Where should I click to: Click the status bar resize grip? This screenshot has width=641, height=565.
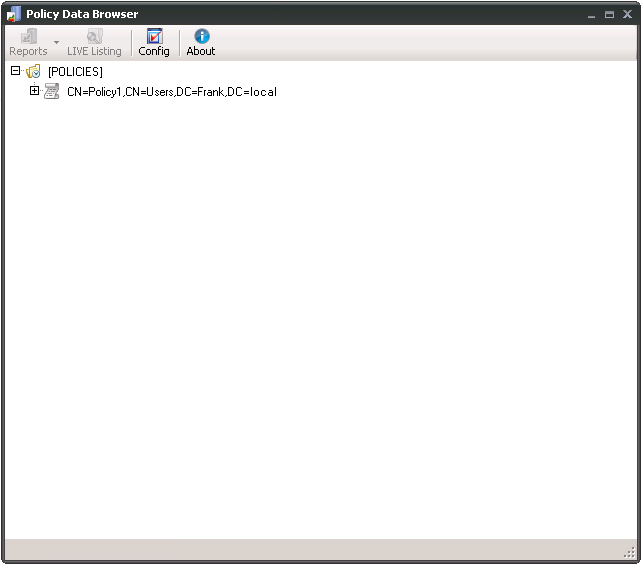point(630,552)
